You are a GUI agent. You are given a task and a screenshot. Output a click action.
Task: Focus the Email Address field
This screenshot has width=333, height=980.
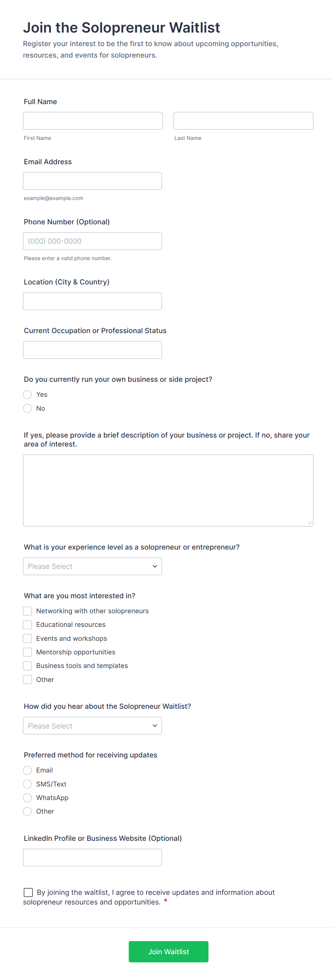tap(92, 181)
